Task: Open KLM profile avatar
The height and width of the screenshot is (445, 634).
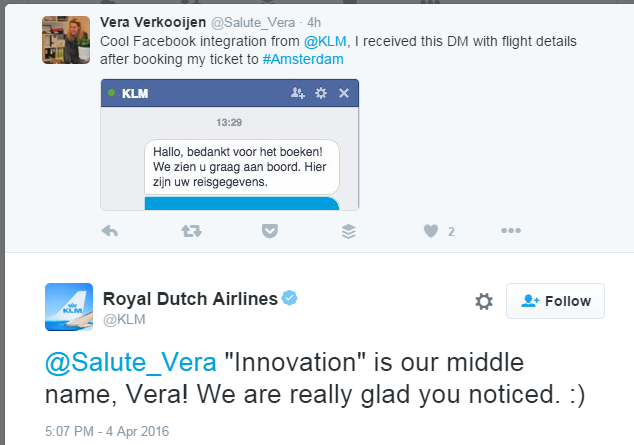Action: click(69, 307)
